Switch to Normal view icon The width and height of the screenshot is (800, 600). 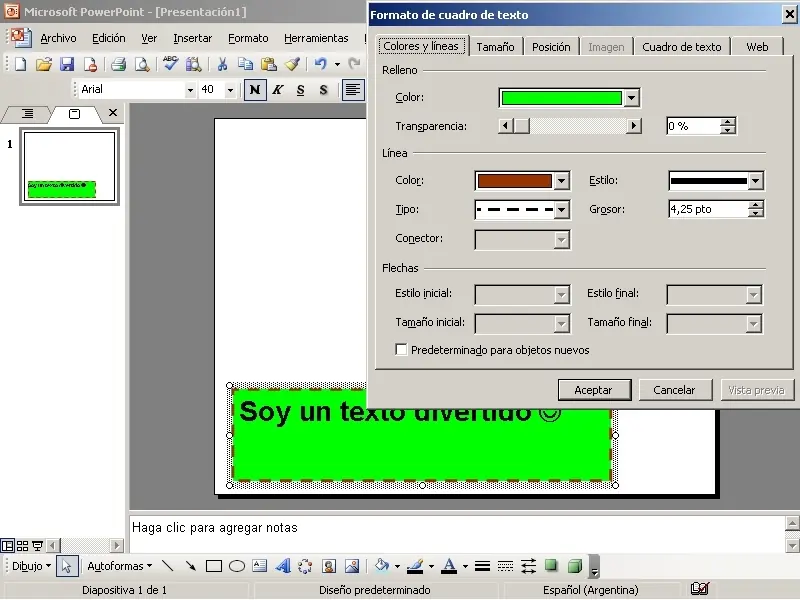tap(7, 546)
